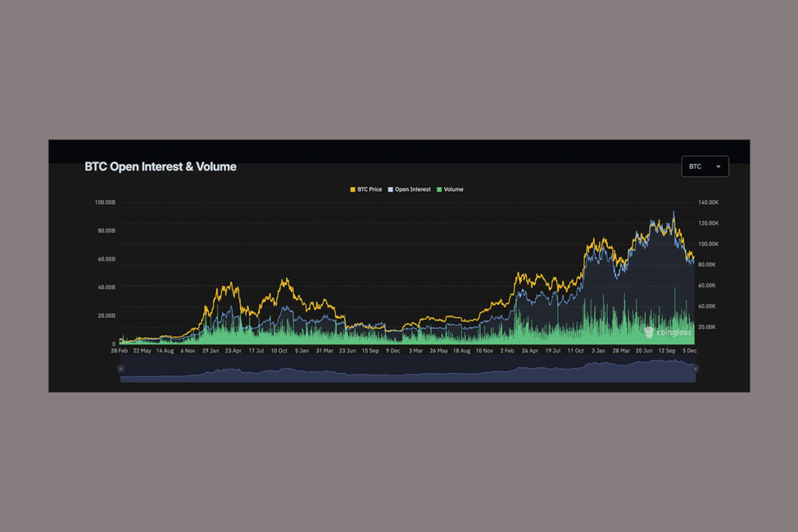Expand the symbol selector showing BTC
Viewport: 798px width, 532px height.
pos(705,166)
